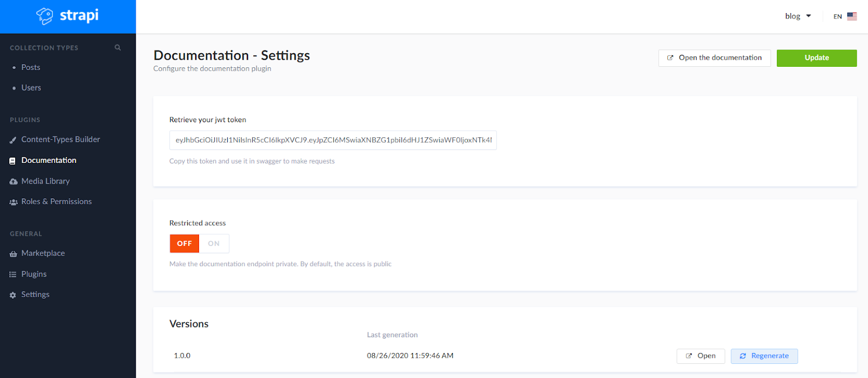Click the Roles & Permissions users icon
Viewport: 868px width, 378px height.
(x=14, y=202)
